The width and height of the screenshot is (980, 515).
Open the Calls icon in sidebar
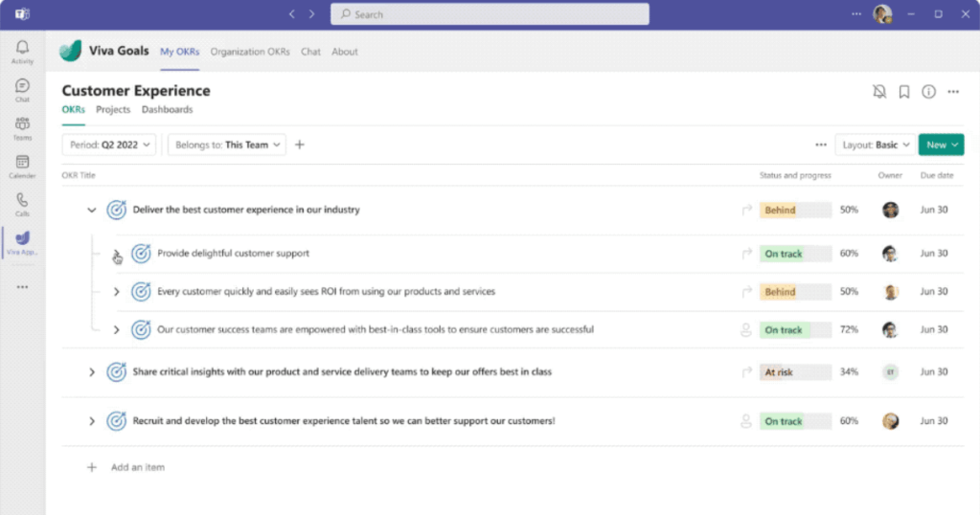(x=22, y=204)
